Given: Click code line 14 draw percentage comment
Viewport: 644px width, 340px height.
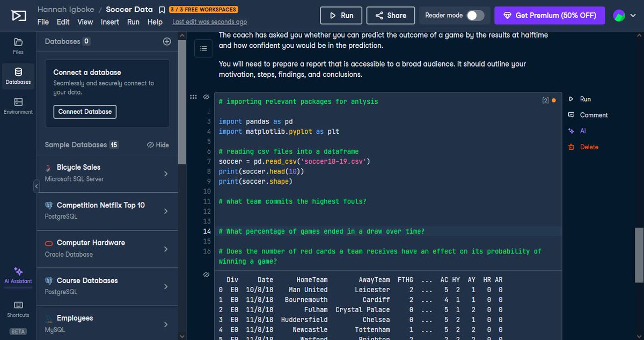Looking at the screenshot, I should click(321, 232).
